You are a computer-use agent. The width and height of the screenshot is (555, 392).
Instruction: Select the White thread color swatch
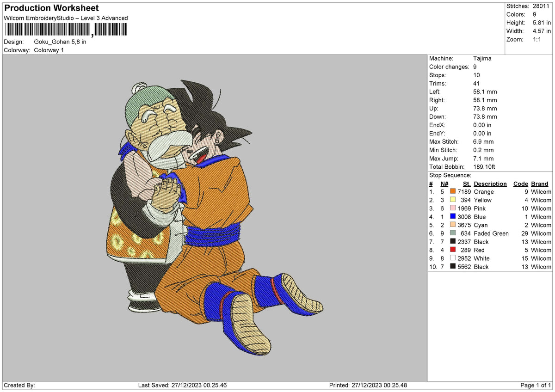tap(453, 258)
